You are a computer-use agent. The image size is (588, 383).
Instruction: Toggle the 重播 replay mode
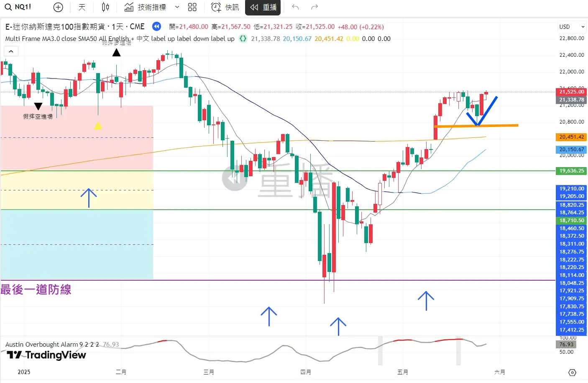[x=263, y=7]
